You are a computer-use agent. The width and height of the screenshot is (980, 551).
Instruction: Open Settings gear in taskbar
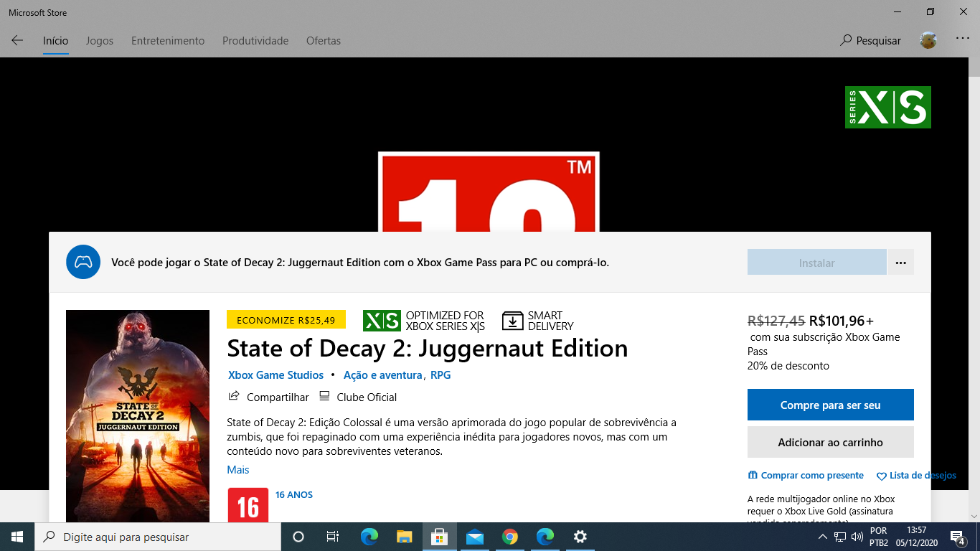[x=580, y=537]
